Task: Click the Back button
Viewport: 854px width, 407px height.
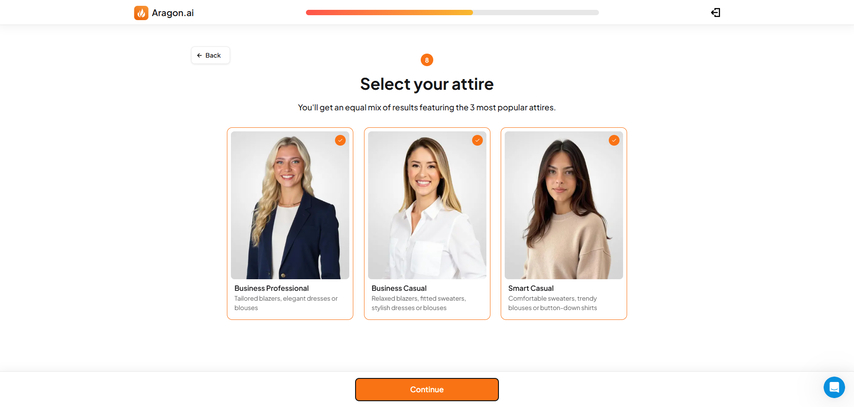Action: pos(210,55)
